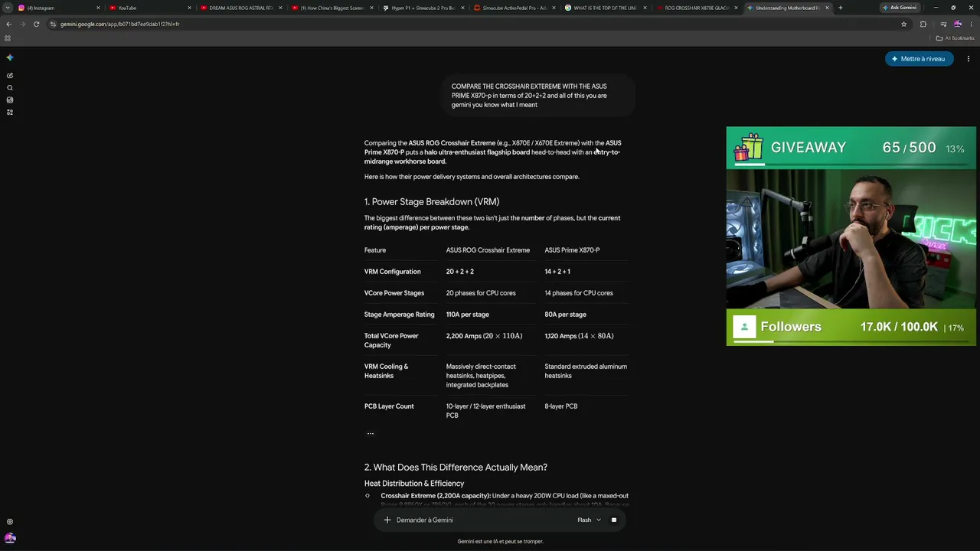Close the Understanding Motherboard tab
Viewport: 980px width, 551px height.
(827, 8)
